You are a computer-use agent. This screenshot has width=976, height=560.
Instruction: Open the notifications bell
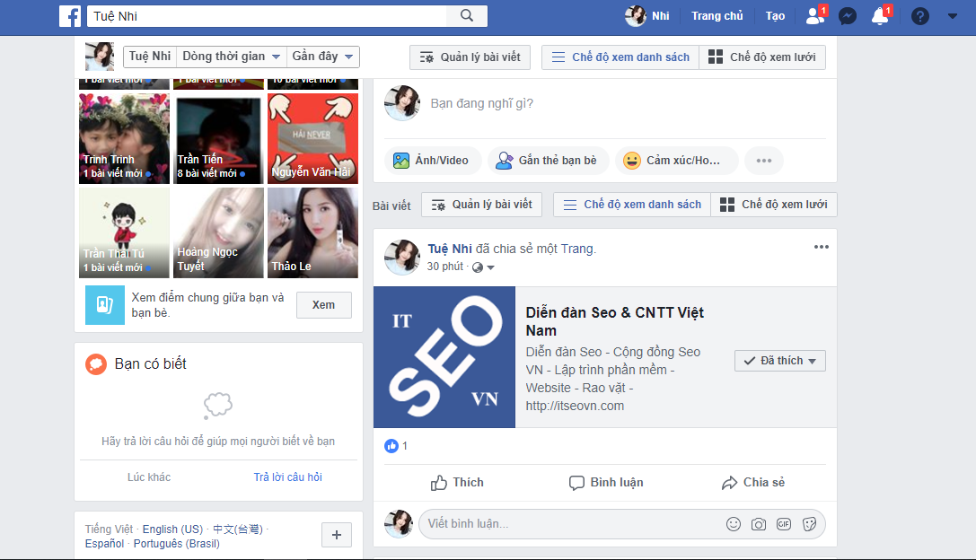coord(880,16)
